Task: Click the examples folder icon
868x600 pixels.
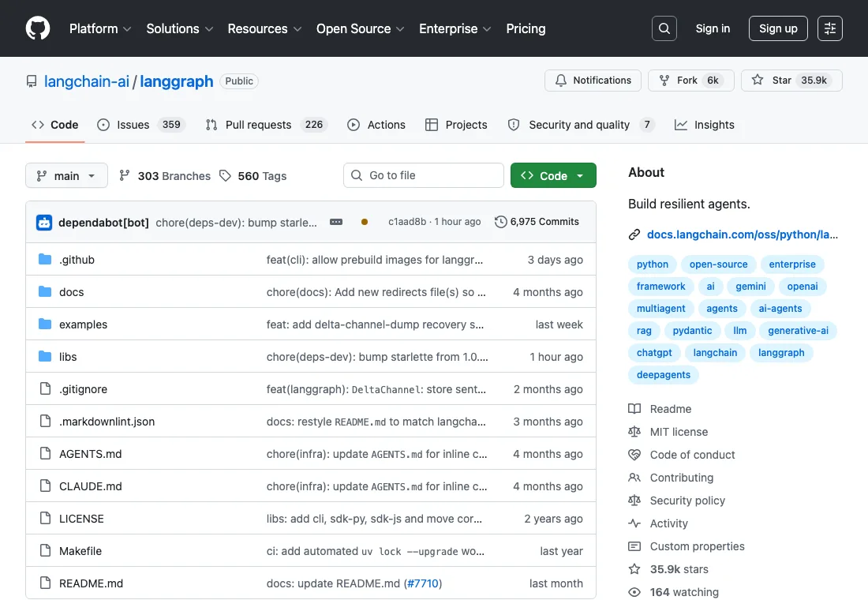Action: pyautogui.click(x=45, y=324)
